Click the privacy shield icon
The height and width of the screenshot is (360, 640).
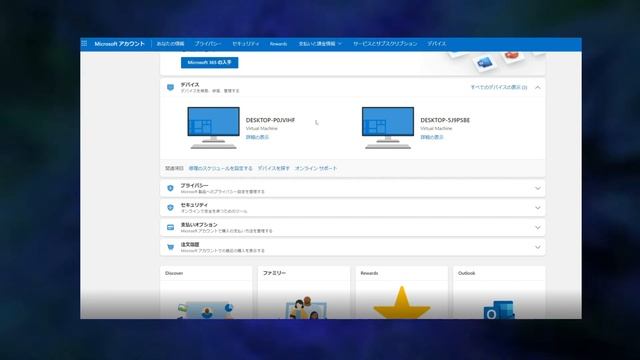point(170,188)
